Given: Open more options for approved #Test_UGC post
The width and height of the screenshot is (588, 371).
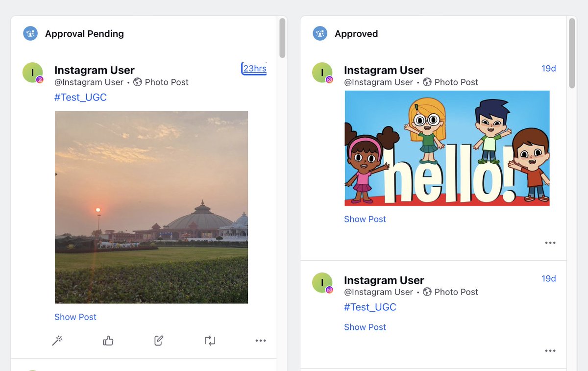Looking at the screenshot, I should (x=550, y=350).
